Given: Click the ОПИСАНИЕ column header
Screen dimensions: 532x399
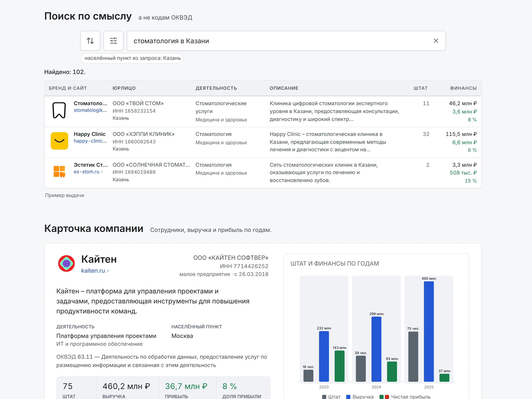Looking at the screenshot, I should click(284, 88).
